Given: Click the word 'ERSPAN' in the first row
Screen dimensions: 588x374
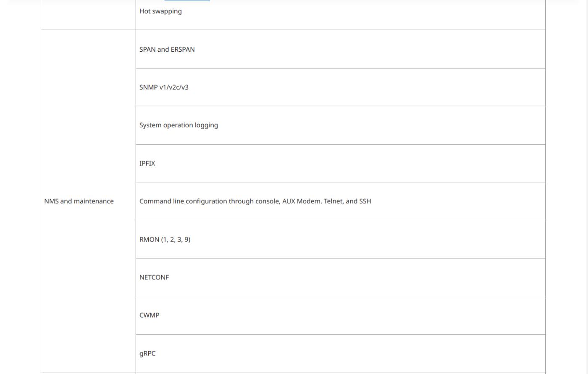Looking at the screenshot, I should 183,50.
